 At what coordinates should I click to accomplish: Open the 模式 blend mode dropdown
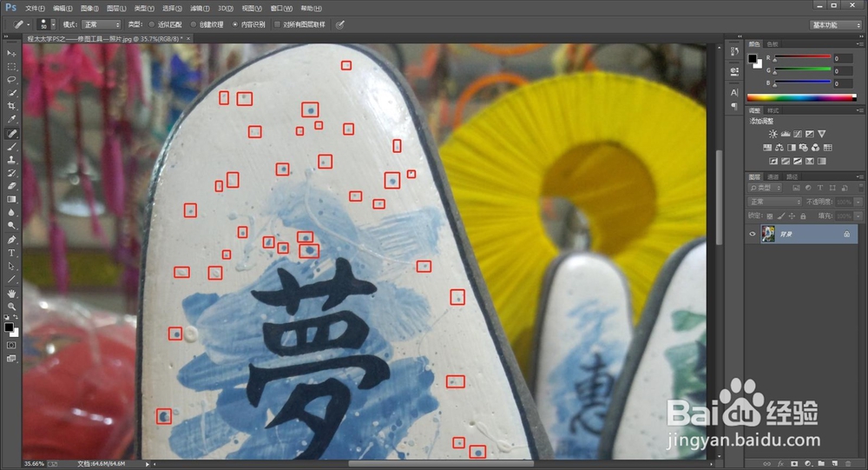click(x=101, y=24)
